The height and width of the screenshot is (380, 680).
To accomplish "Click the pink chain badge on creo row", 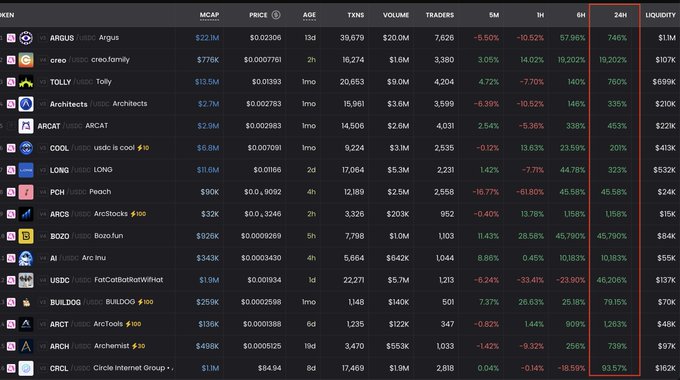I will pyautogui.click(x=11, y=60).
